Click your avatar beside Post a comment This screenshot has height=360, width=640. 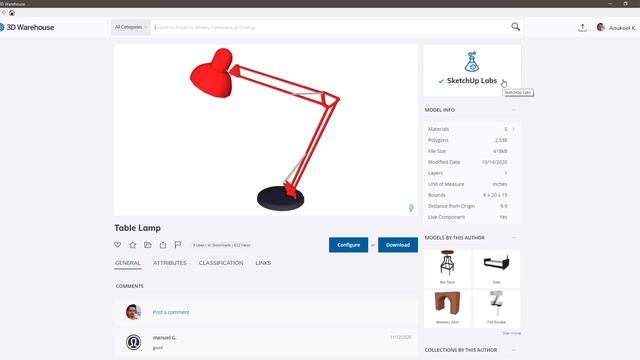[x=133, y=312]
